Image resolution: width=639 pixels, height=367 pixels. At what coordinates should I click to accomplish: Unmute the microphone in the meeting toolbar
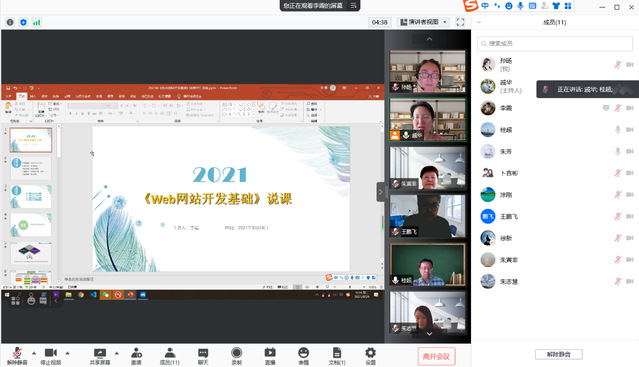tap(17, 356)
